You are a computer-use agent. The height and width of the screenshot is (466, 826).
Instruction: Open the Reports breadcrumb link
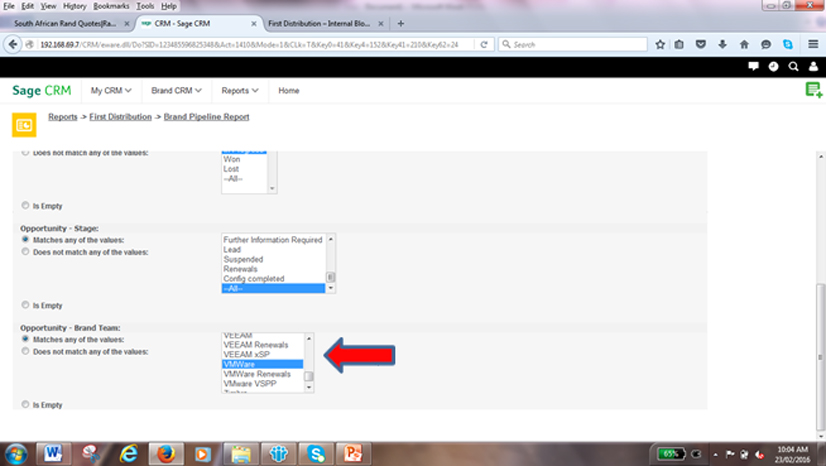pyautogui.click(x=63, y=117)
